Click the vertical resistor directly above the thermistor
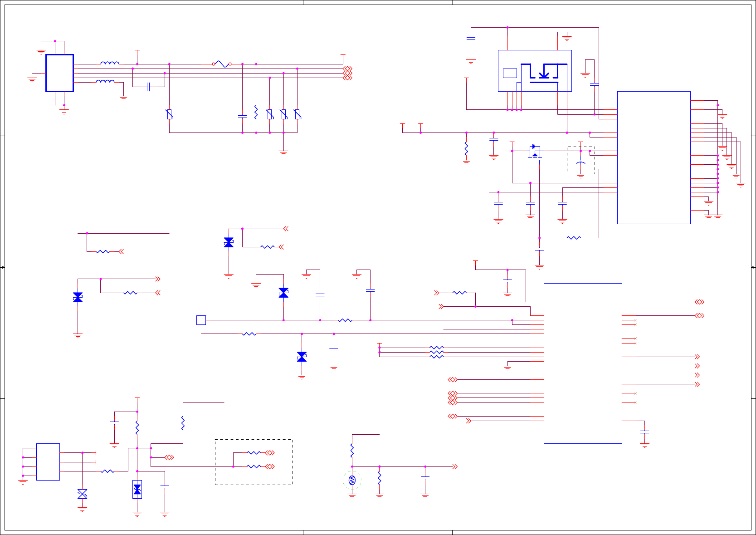 (x=352, y=451)
